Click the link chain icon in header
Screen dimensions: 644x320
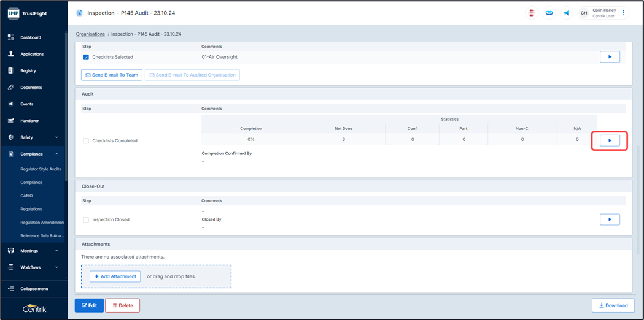pos(549,13)
